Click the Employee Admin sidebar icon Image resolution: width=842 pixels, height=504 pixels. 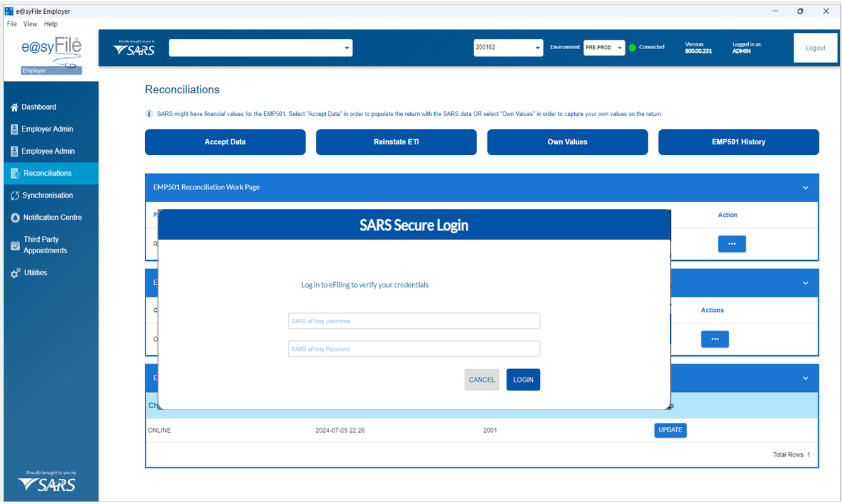coord(14,151)
